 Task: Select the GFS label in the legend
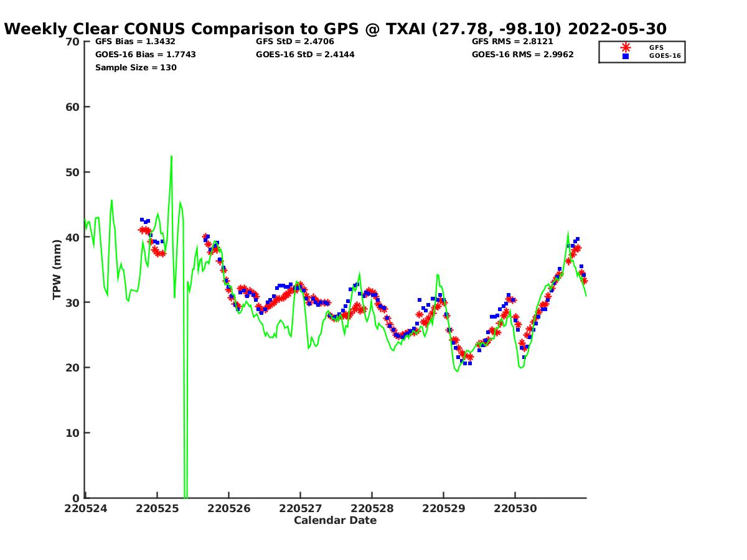656,47
